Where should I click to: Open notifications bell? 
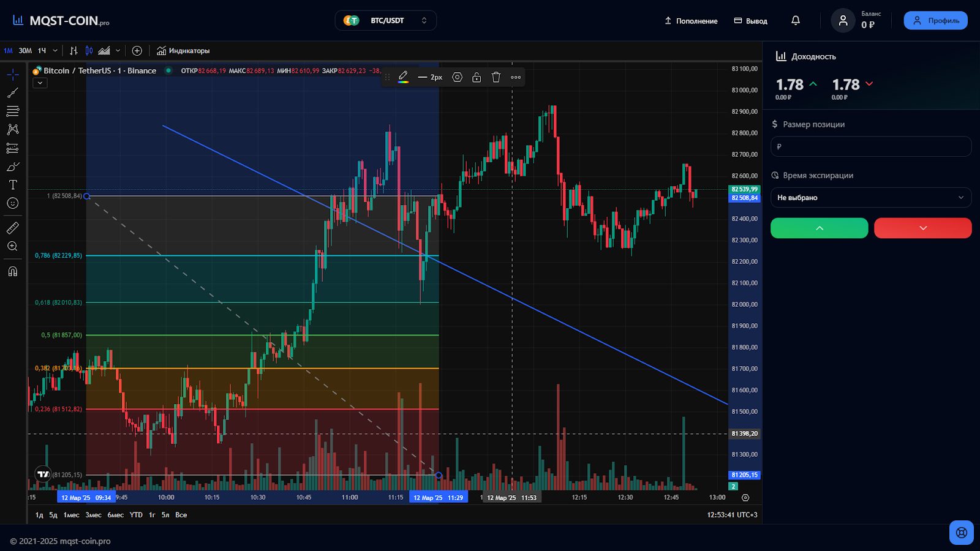point(796,20)
